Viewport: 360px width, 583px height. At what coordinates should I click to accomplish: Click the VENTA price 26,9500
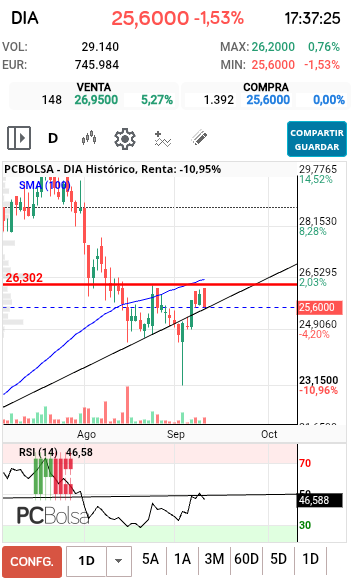[96, 100]
